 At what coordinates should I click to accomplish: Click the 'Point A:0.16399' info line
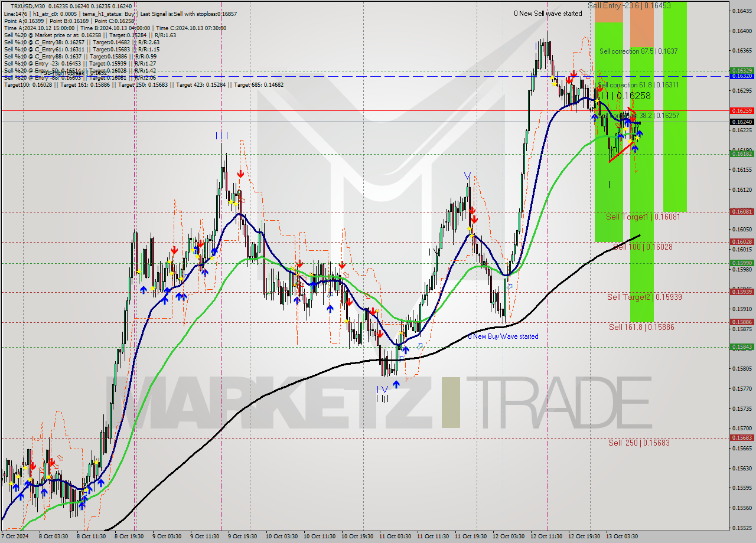(69, 21)
